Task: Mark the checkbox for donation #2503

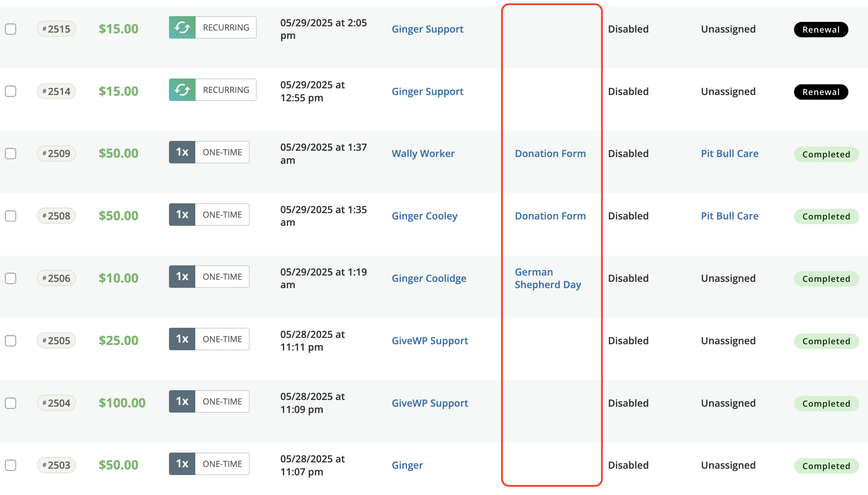Action: (11, 465)
